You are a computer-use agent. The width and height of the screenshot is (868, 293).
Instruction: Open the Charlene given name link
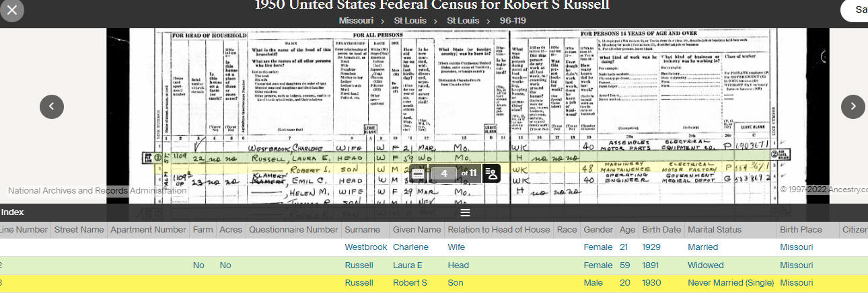coord(410,247)
